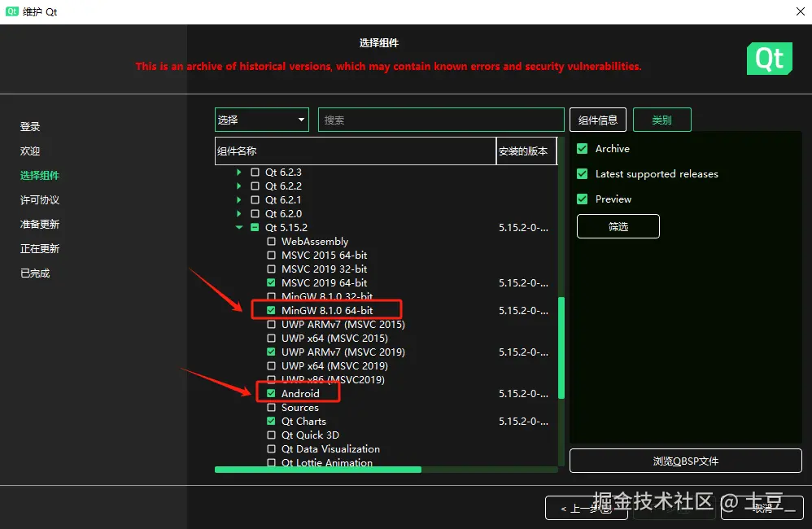Viewport: 812px width, 529px height.
Task: Select the Sources row label
Action: coord(300,407)
